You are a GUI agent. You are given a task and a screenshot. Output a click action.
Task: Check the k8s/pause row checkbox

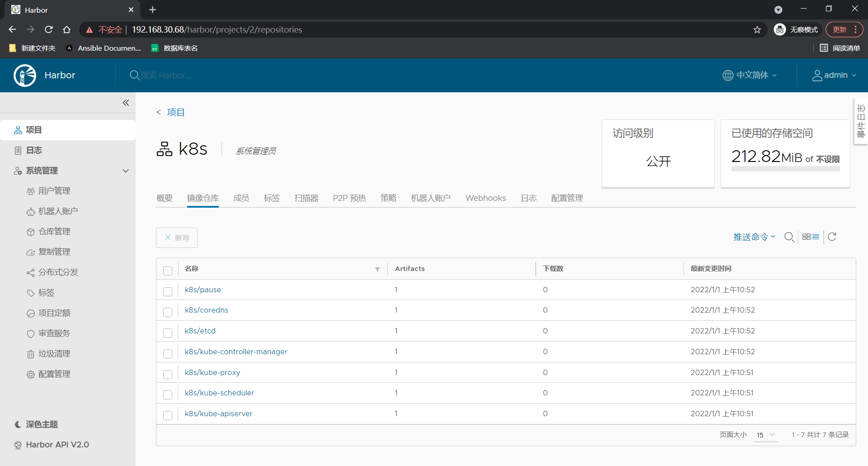(168, 291)
